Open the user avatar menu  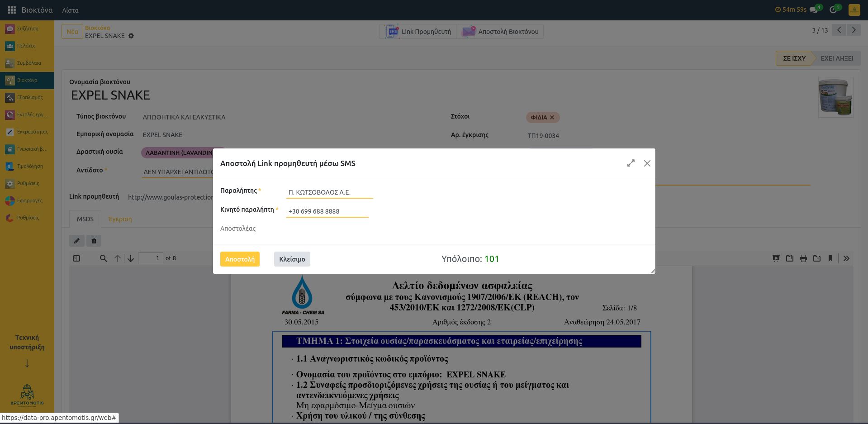point(854,10)
